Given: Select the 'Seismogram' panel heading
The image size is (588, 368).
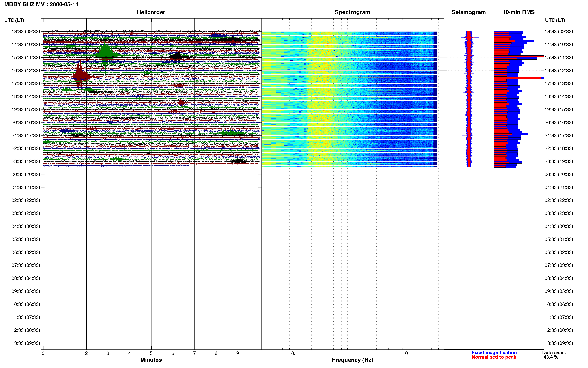Looking at the screenshot, I should point(468,12).
